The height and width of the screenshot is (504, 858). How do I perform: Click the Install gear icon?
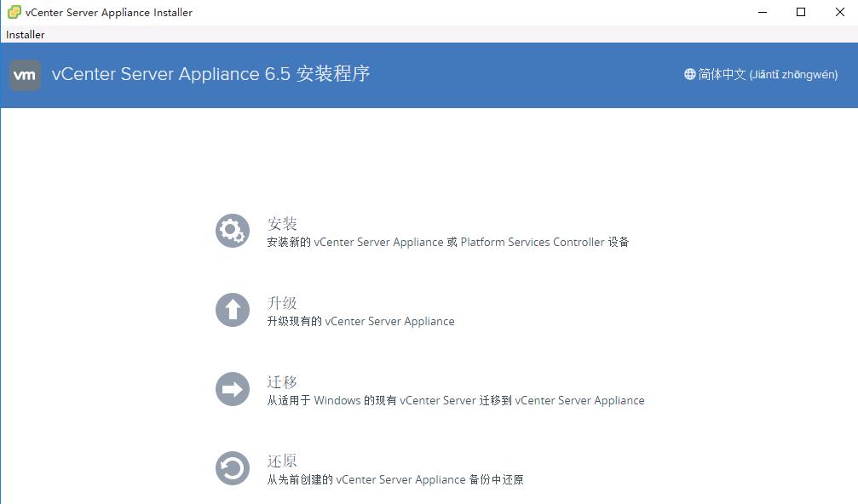point(233,231)
